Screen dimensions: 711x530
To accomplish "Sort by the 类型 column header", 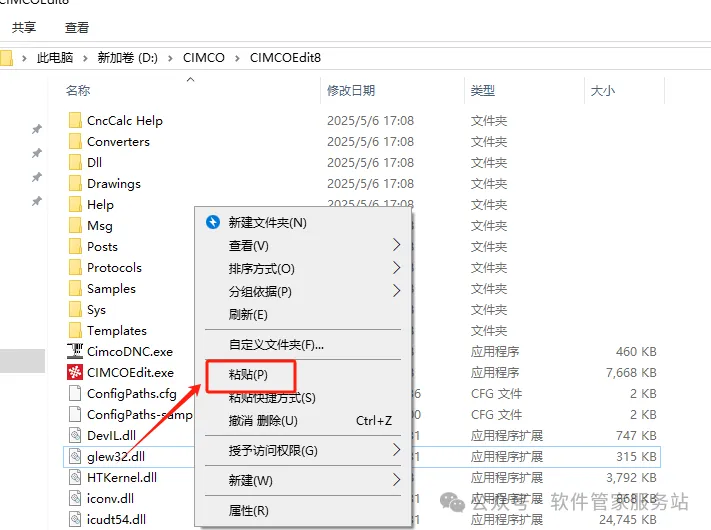I will (482, 91).
